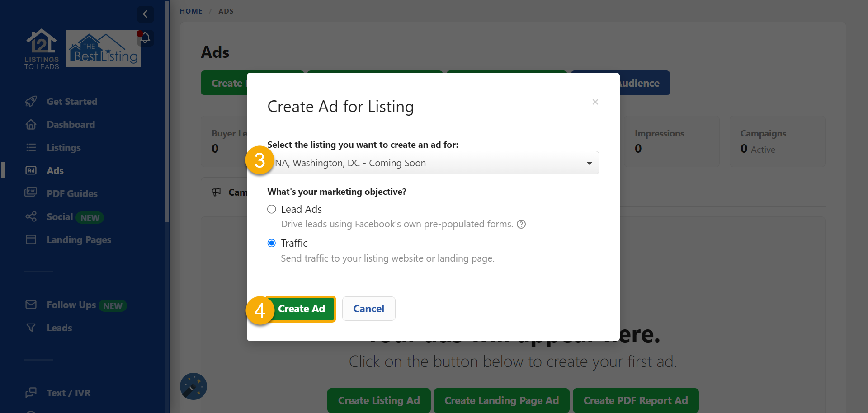Image resolution: width=868 pixels, height=413 pixels.
Task: Click the notification bell icon
Action: 145,38
